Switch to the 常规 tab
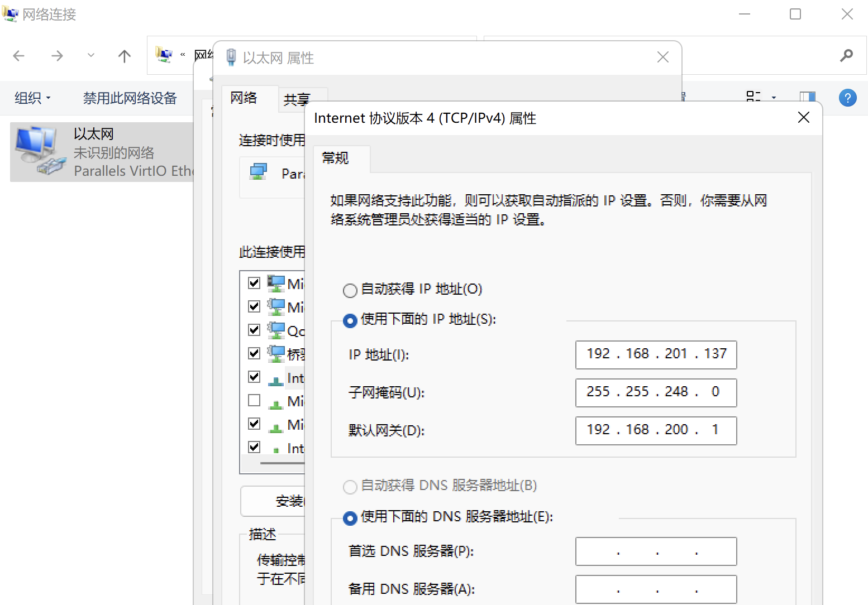This screenshot has height=605, width=868. click(335, 159)
